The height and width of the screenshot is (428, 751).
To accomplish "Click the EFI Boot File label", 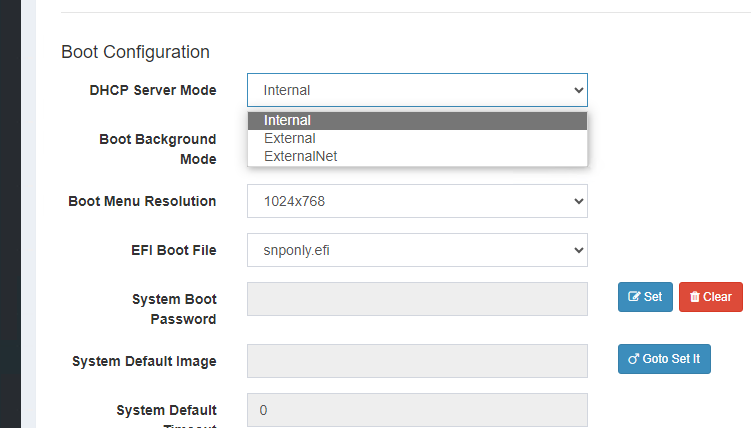I will click(174, 250).
